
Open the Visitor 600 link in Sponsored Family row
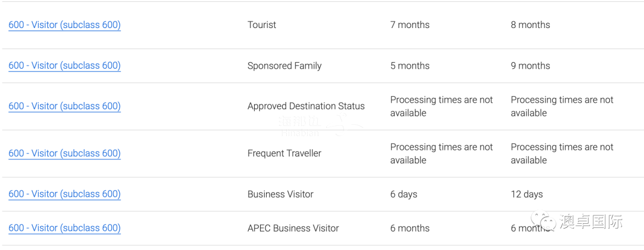point(64,66)
